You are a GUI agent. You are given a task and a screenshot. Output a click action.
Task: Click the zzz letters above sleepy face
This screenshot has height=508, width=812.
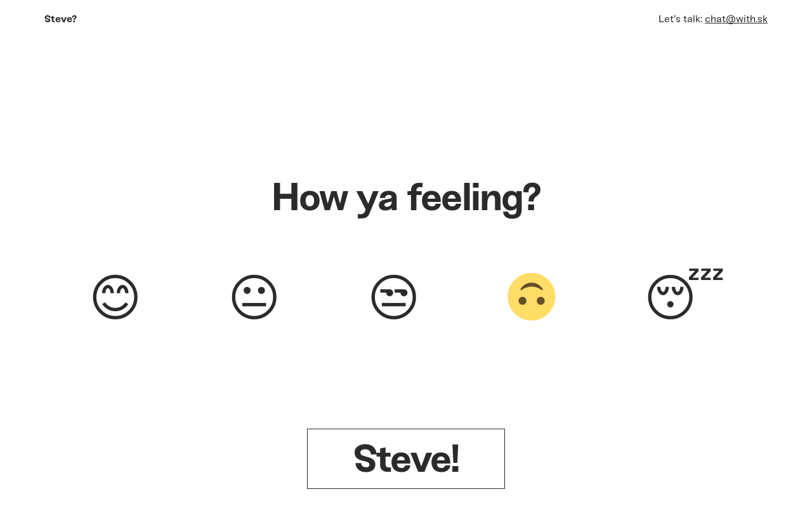tap(705, 274)
